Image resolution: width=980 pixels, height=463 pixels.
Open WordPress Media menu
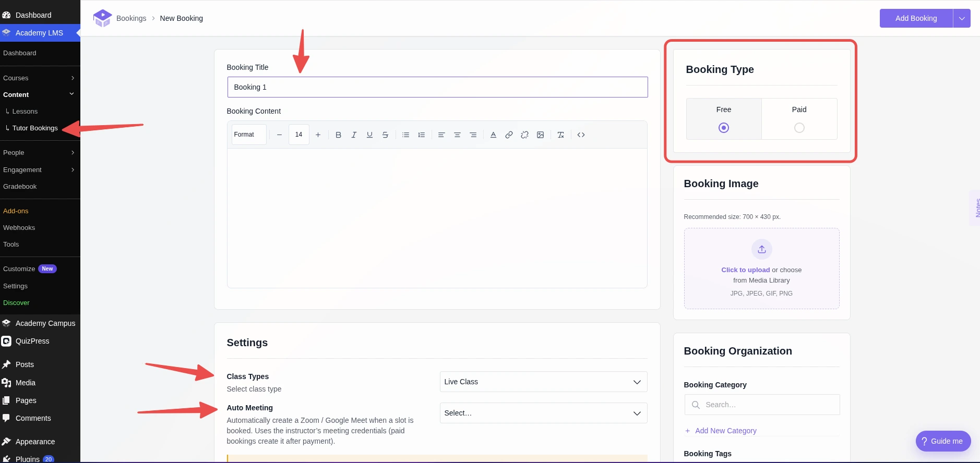pyautogui.click(x=26, y=383)
